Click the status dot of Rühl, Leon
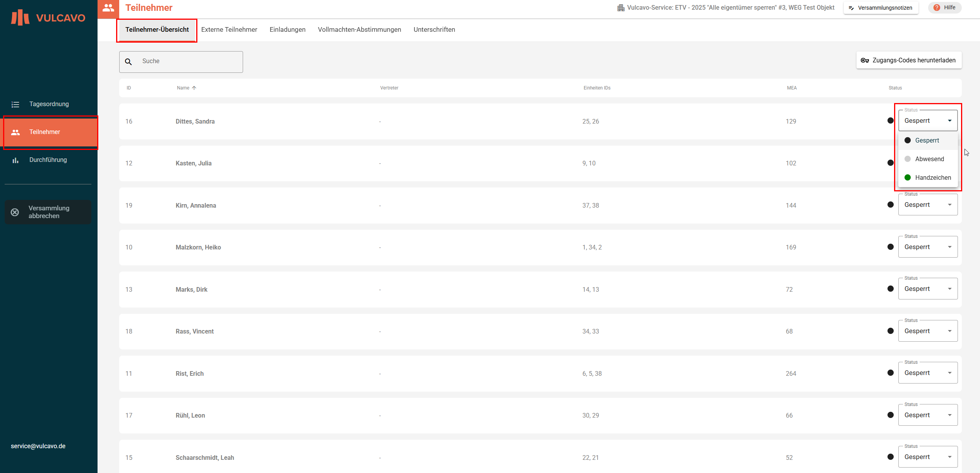The width and height of the screenshot is (980, 473). pos(891,415)
